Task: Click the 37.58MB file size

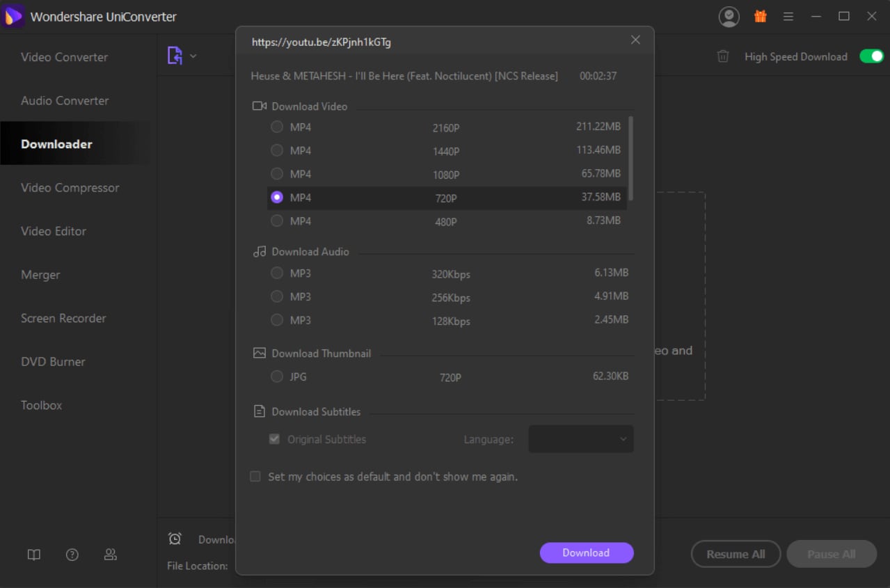Action: [601, 197]
